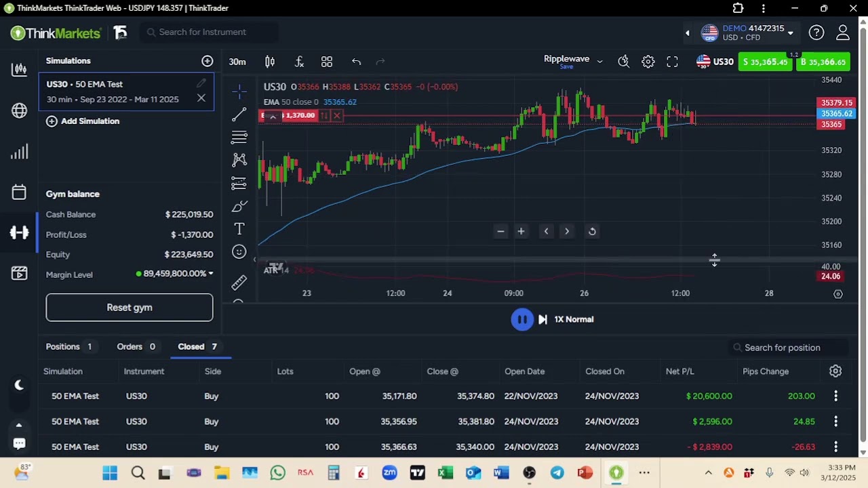
Task: Click Add Simulation
Action: click(x=83, y=121)
